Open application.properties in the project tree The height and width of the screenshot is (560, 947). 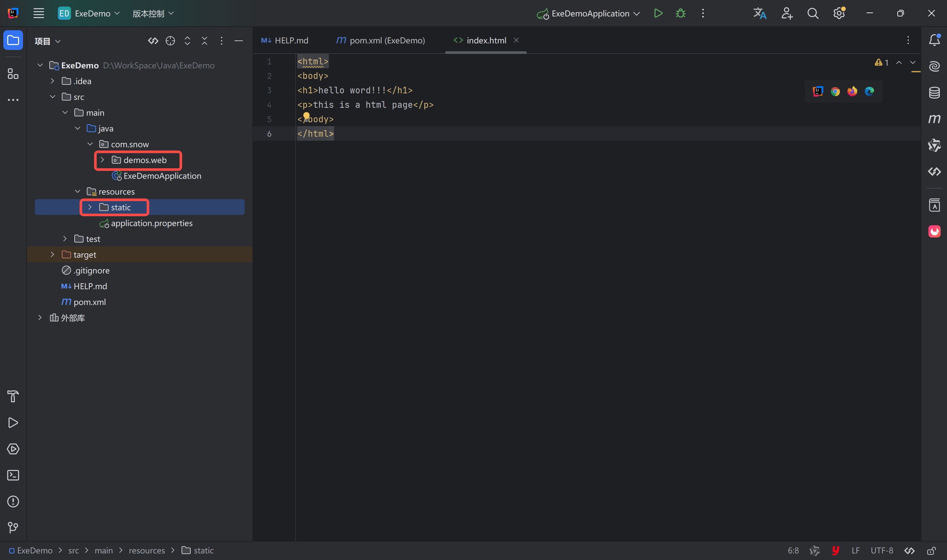pos(151,223)
